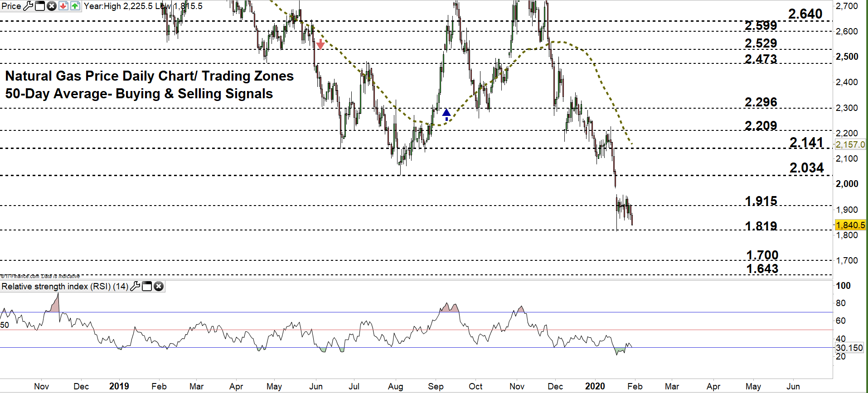Click the Oct label on time axis
Image resolution: width=868 pixels, height=393 pixels.
click(475, 386)
